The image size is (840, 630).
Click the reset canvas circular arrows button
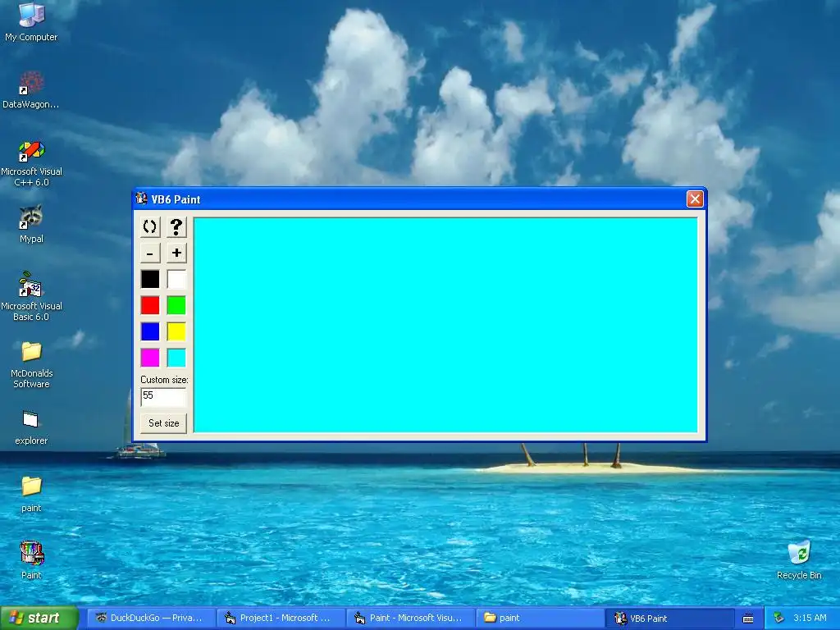coord(150,226)
